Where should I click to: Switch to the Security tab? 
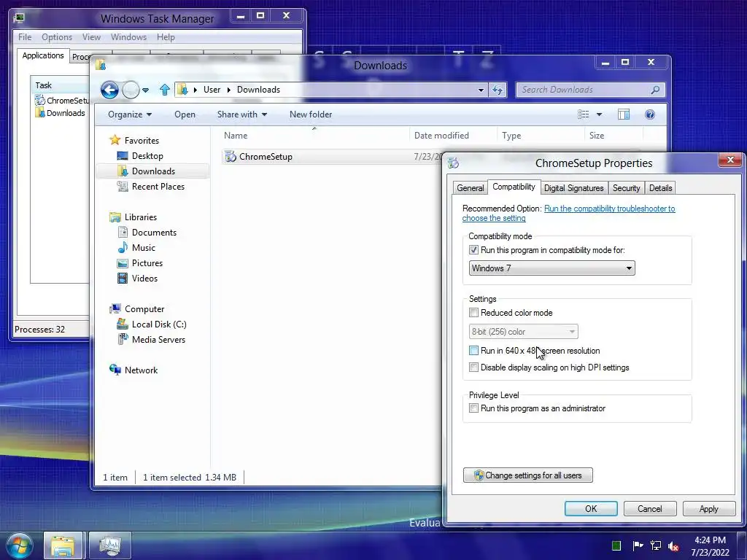click(x=626, y=188)
